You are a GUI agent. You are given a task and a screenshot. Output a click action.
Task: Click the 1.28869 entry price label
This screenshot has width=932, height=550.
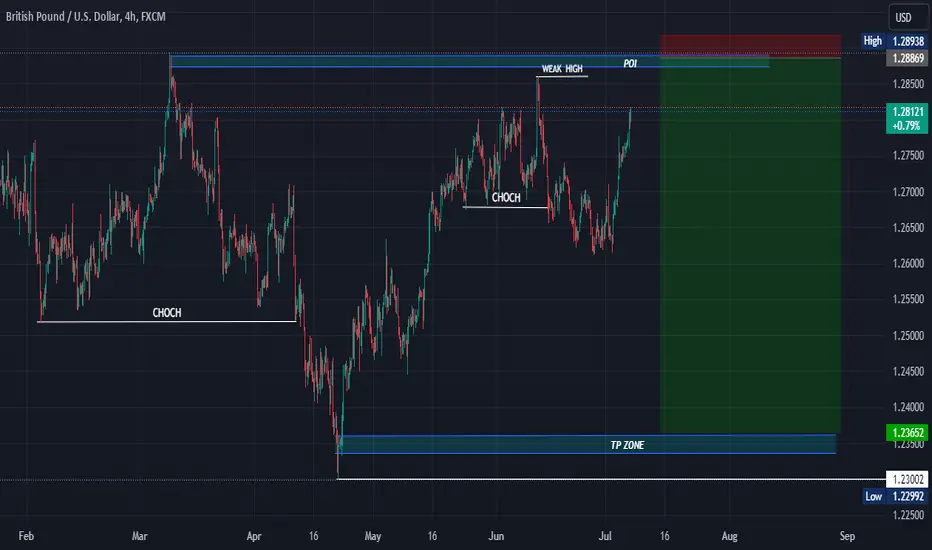(x=908, y=58)
